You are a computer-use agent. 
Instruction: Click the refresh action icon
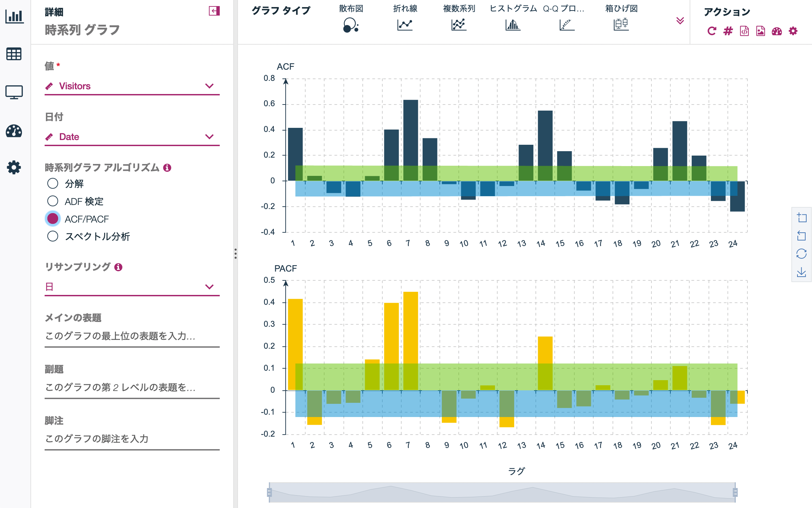[712, 31]
